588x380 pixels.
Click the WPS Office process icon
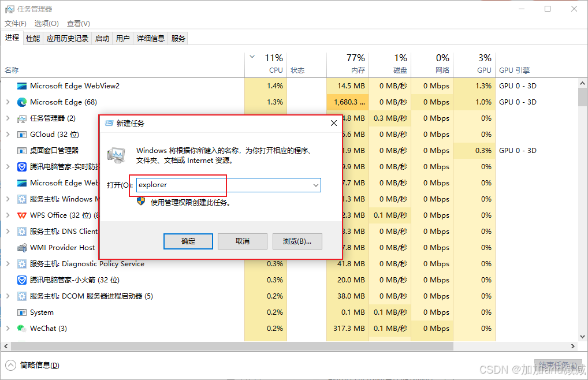coord(22,215)
